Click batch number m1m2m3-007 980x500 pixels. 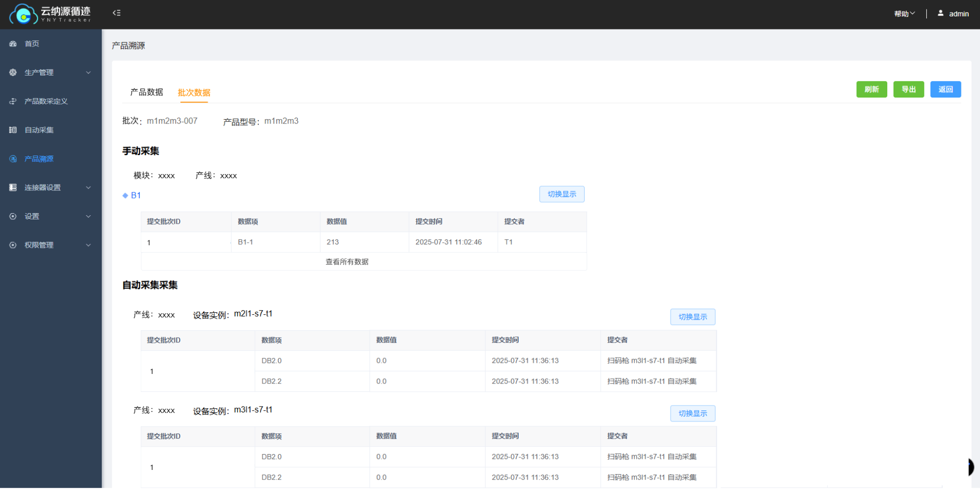coord(172,121)
